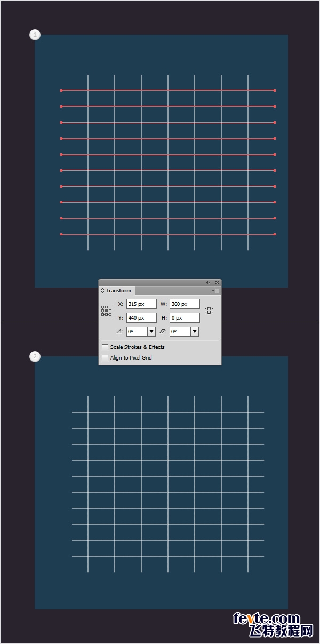
Task: Open the rotate angle dropdown
Action: click(x=151, y=331)
